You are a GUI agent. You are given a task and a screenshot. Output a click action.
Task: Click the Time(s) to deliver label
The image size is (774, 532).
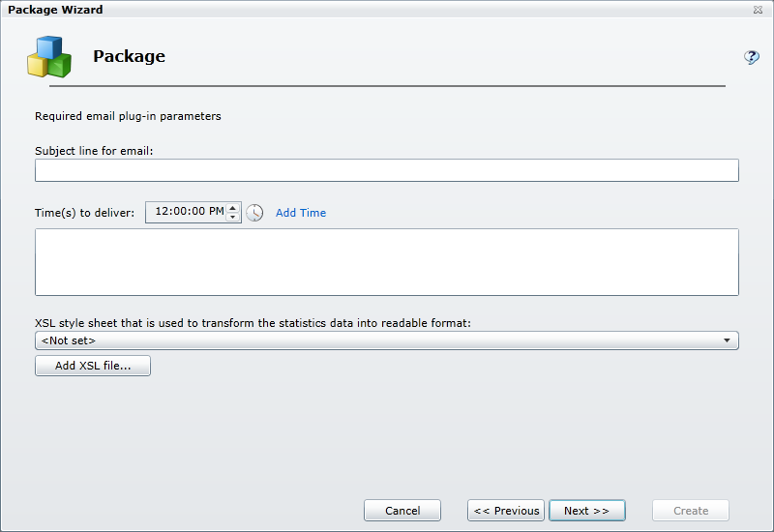84,213
